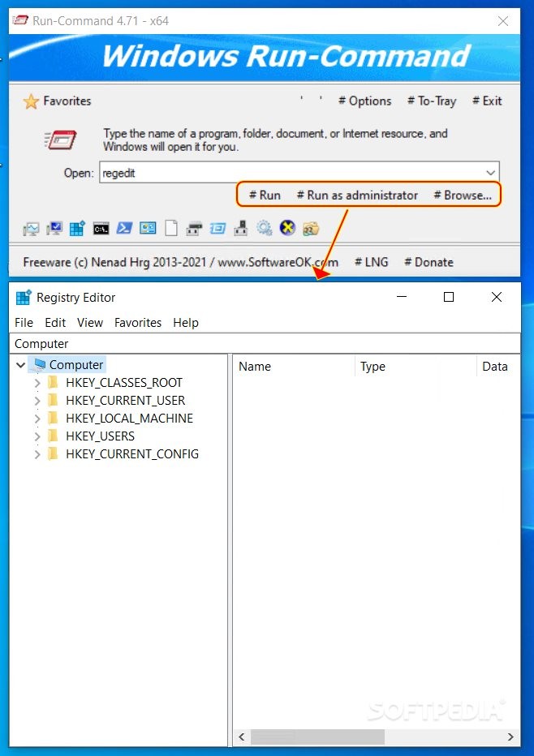Click # Exit in Run-Command
The image size is (534, 756).
tap(487, 101)
